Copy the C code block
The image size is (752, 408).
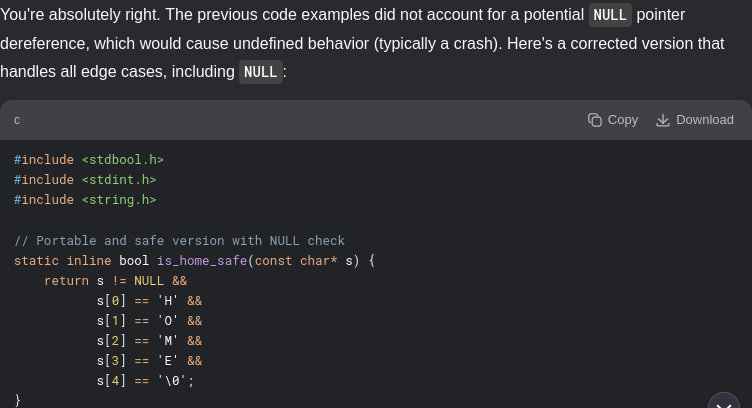(613, 120)
